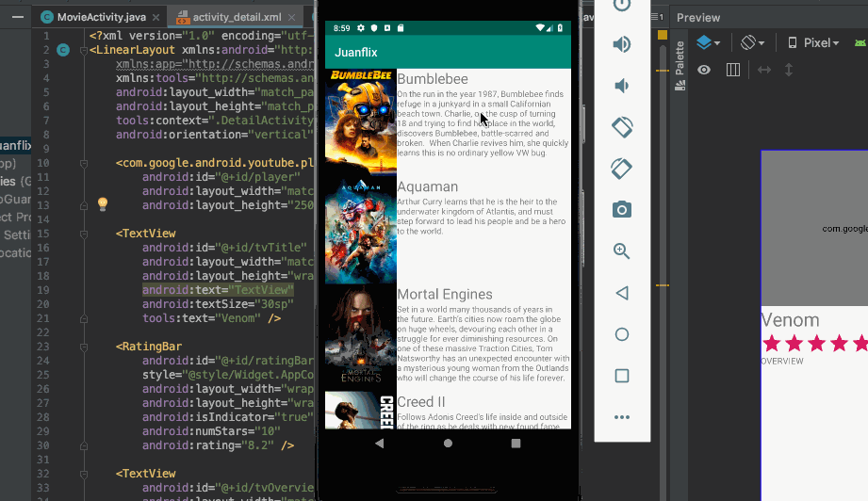This screenshot has width=868, height=501.
Task: Click vertical pan arrows icon in Preview
Action: pos(789,70)
